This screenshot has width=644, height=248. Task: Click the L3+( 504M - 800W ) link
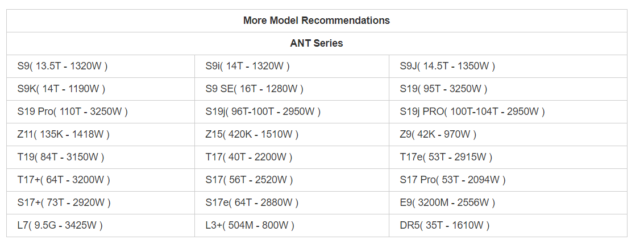click(x=250, y=225)
